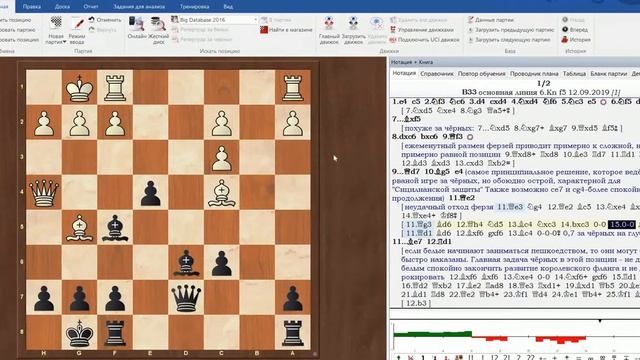The image size is (640, 360).
Task: Click the Hard disk search icon
Action: pyautogui.click(x=158, y=24)
